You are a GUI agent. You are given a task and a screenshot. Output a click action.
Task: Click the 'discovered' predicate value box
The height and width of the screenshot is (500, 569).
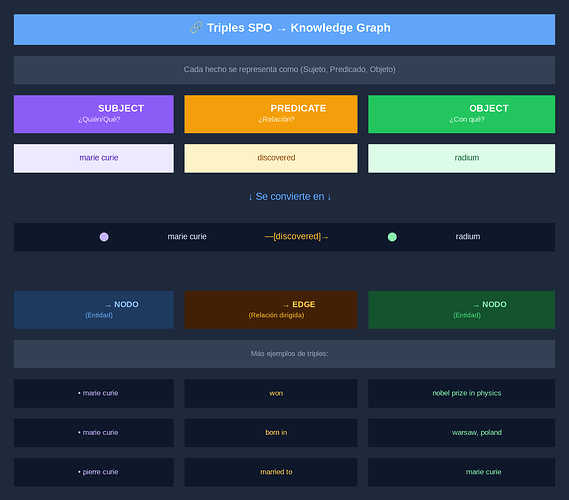[271, 158]
